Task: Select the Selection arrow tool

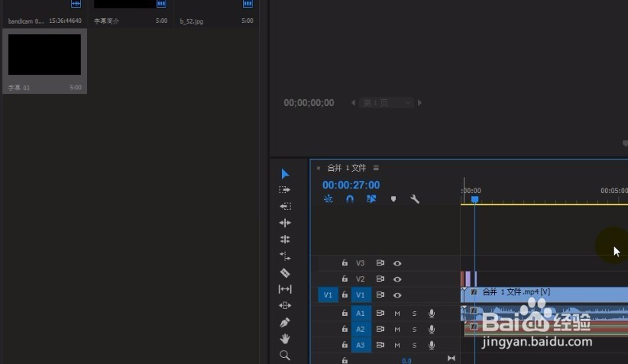Action: [285, 174]
